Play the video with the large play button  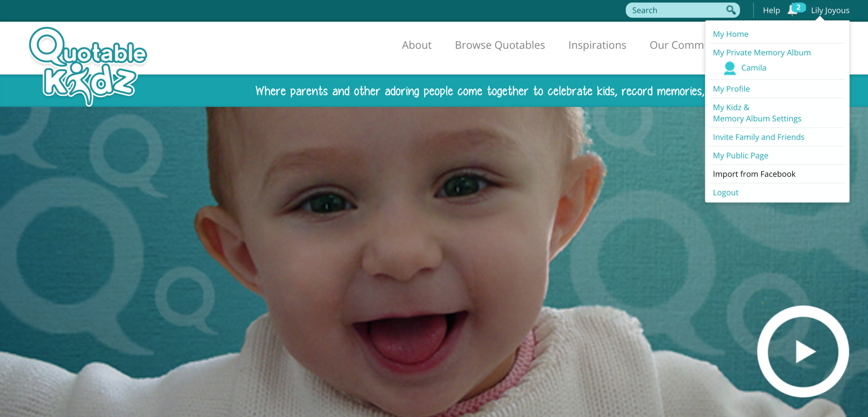tap(803, 351)
